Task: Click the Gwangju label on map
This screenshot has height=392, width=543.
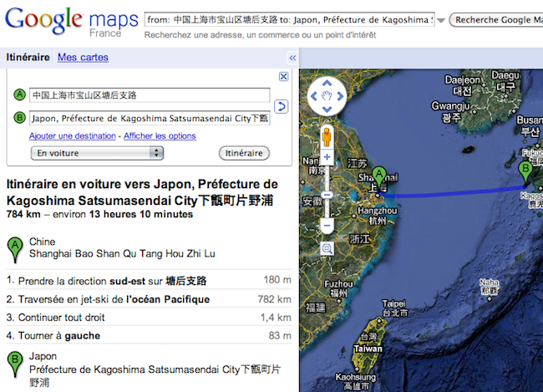Action: coord(450,111)
